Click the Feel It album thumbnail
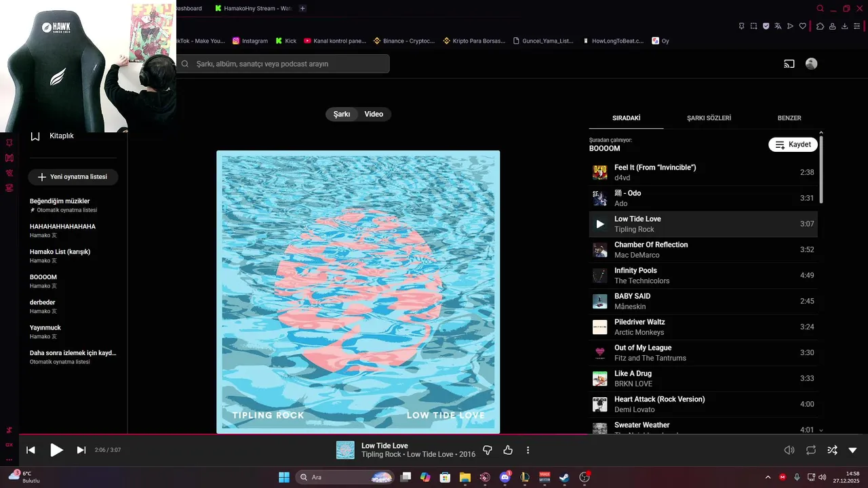 tap(600, 172)
